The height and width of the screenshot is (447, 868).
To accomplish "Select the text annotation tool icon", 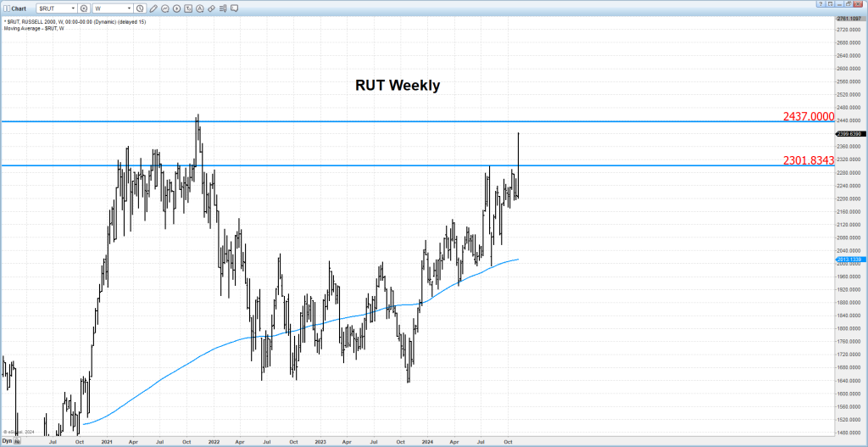I will (188, 8).
